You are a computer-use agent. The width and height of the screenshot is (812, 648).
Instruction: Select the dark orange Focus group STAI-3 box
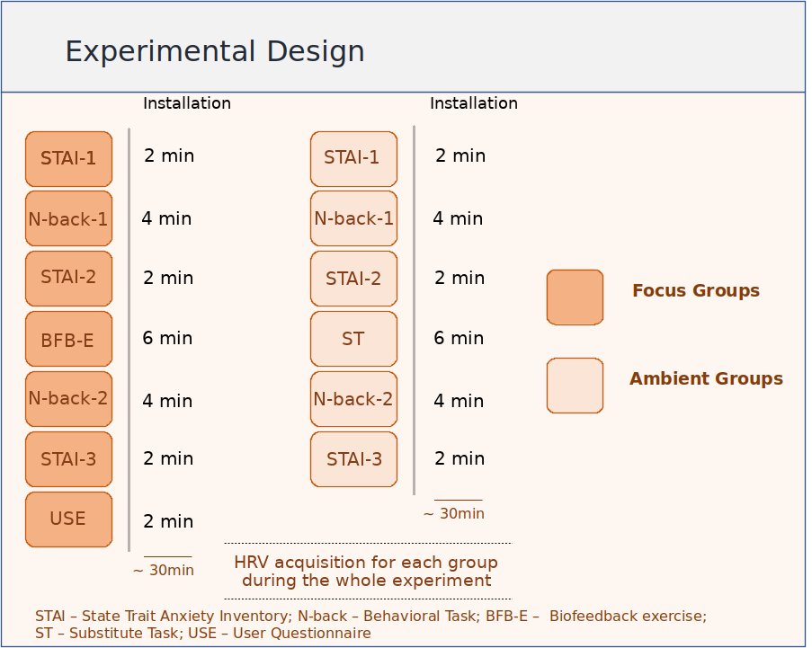coord(69,459)
